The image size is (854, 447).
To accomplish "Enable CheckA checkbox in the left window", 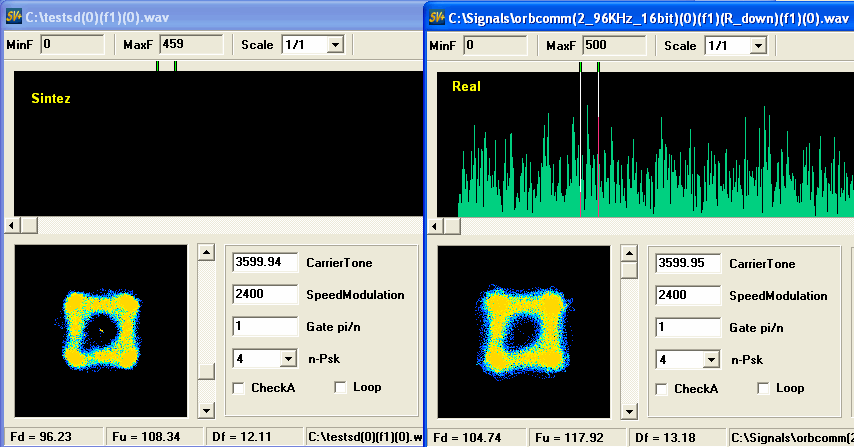I will click(239, 388).
